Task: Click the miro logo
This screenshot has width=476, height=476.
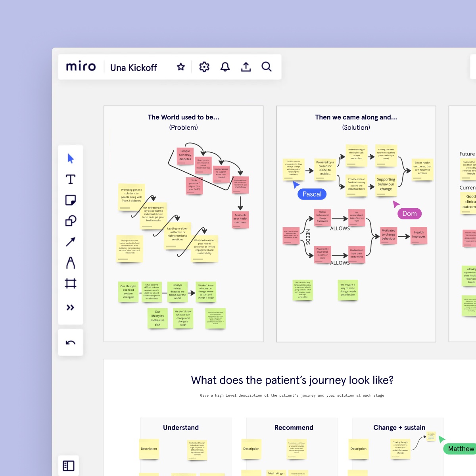Action: click(x=81, y=67)
